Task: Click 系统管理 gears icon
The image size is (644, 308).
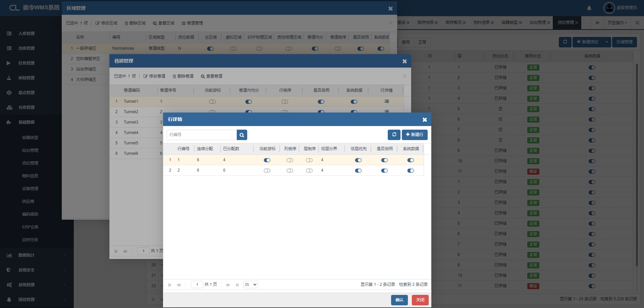Action: [x=9, y=285]
